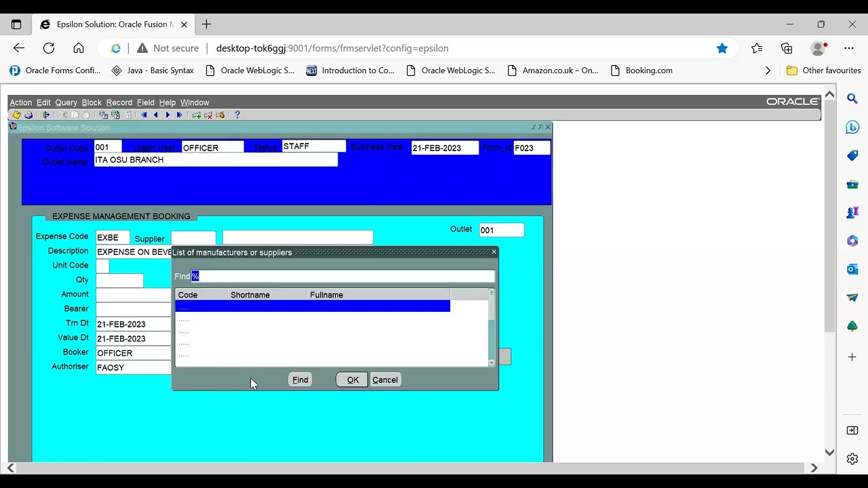Click the Insert Record toolbar icon
Image resolution: width=868 pixels, height=488 pixels.
(197, 115)
